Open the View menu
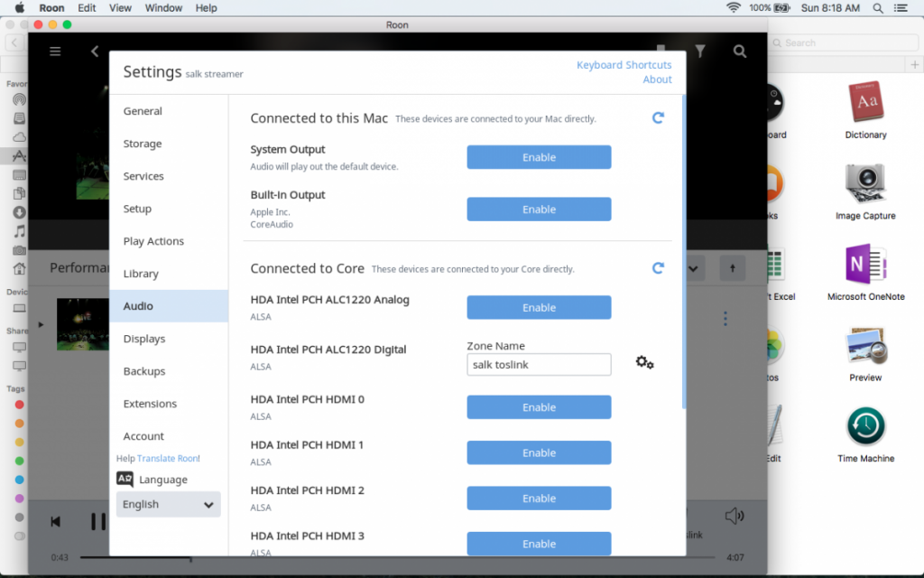This screenshot has height=578, width=924. (120, 8)
